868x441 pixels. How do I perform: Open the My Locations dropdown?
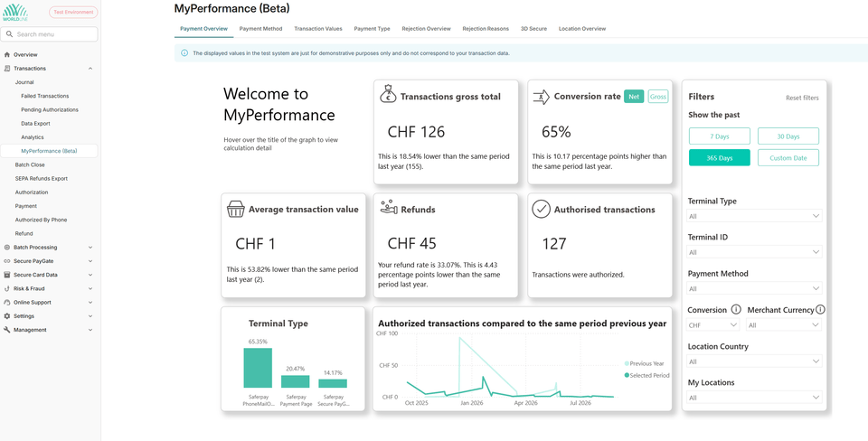754,398
